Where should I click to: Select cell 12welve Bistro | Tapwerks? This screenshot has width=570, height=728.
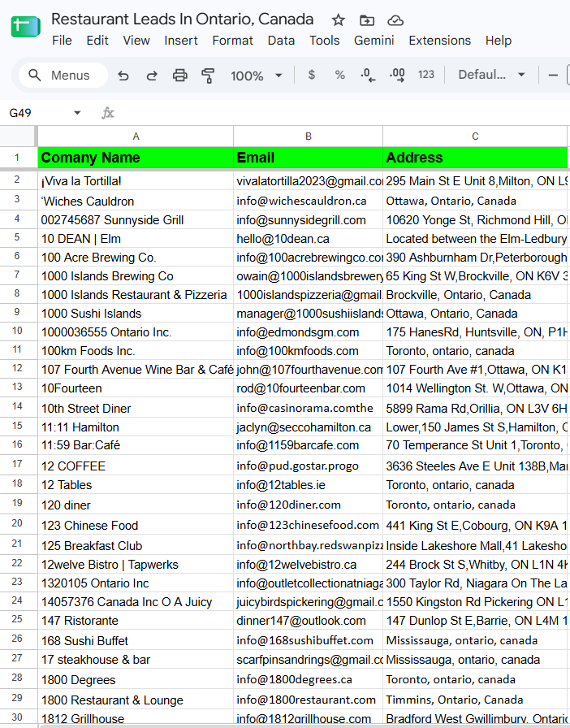[x=136, y=564]
